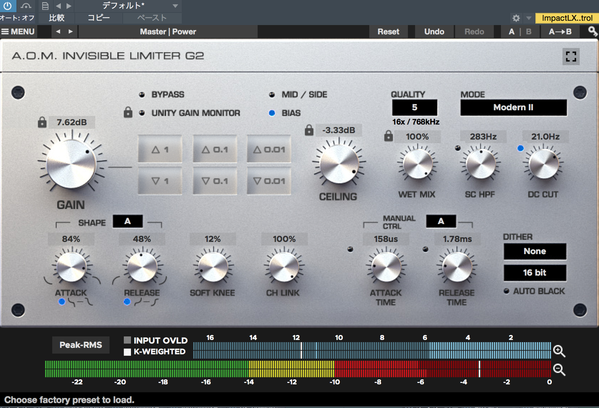Click the ペースト (paste) button
Viewport: 599px width, 408px height.
[152, 18]
